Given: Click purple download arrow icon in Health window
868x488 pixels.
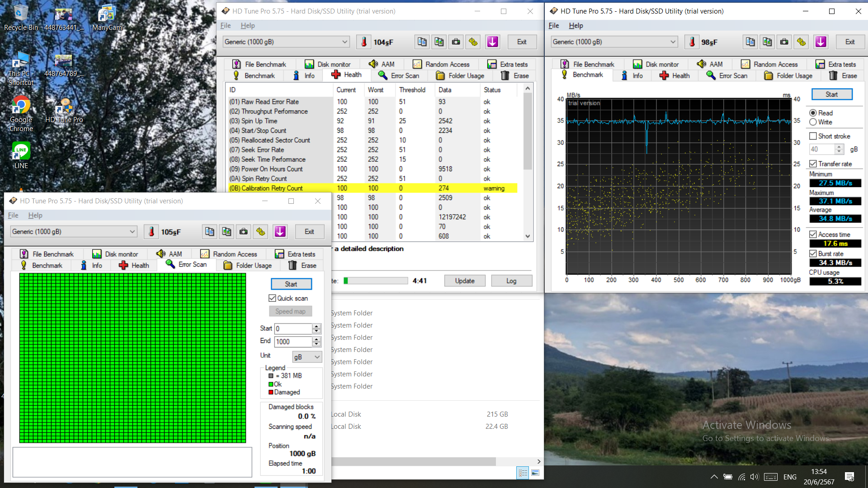Looking at the screenshot, I should coord(492,42).
